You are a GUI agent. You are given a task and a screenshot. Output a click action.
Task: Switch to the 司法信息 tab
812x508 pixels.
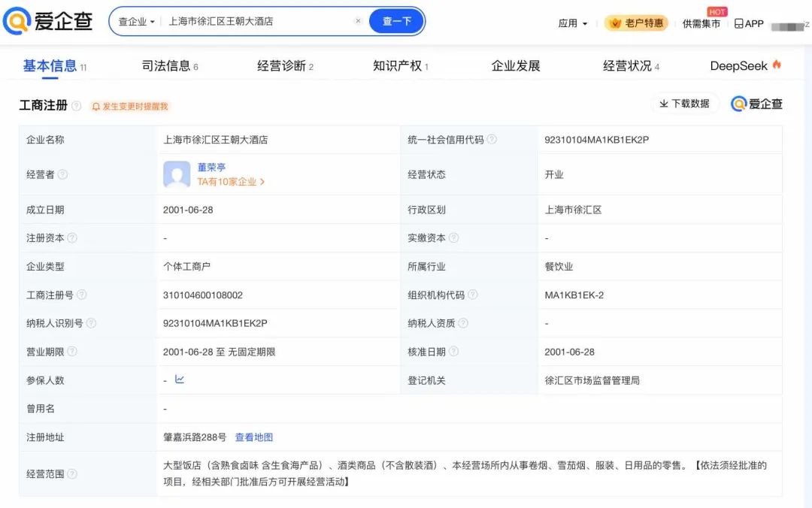pos(170,66)
